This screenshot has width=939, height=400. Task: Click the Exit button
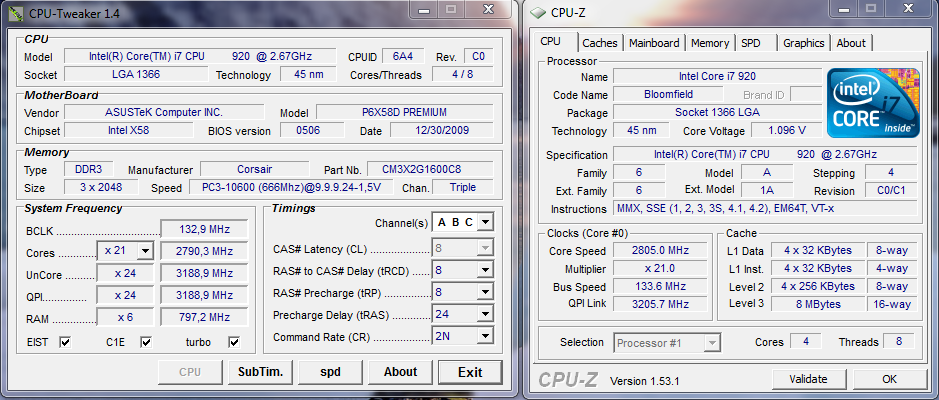click(x=470, y=372)
